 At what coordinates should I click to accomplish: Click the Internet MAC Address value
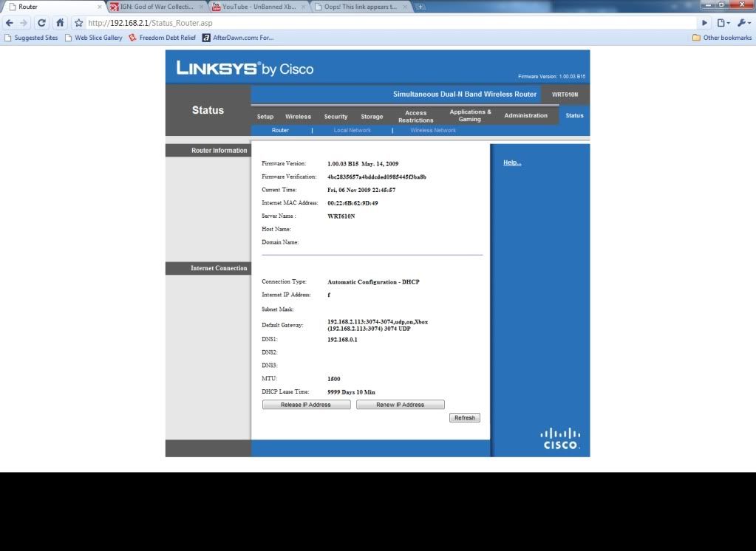[x=353, y=203]
